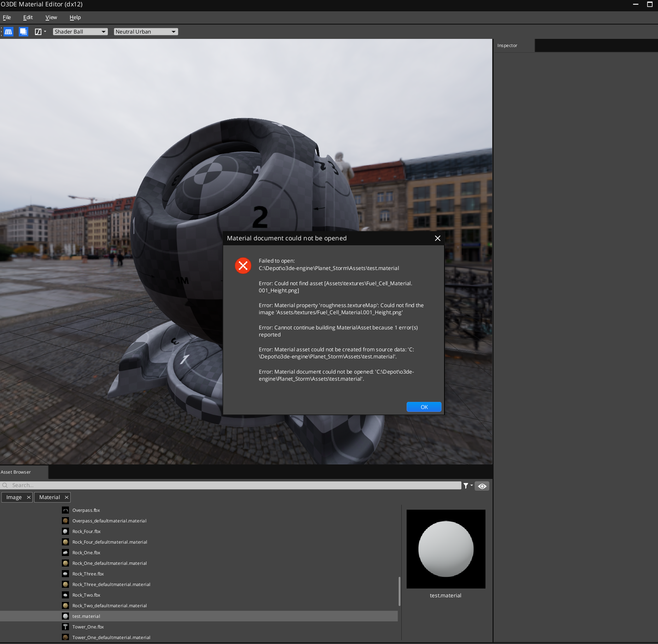
Task: Select Rock_Four_defaultmaterial.material
Action: [x=199, y=542]
